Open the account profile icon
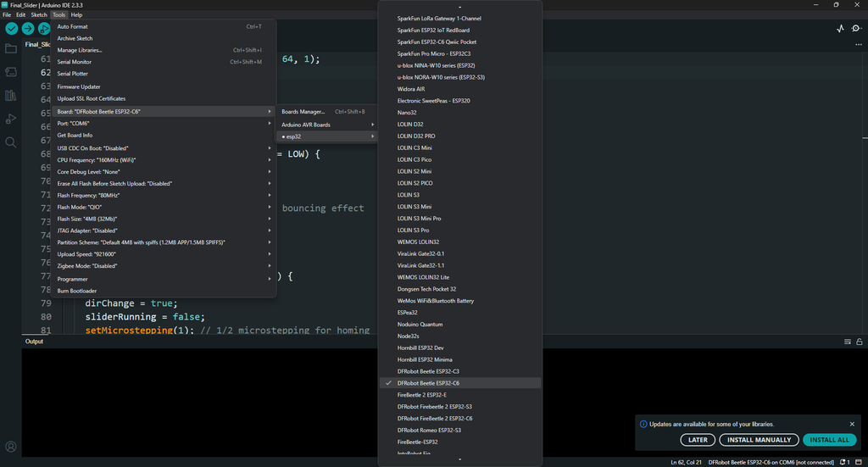 coord(10,447)
